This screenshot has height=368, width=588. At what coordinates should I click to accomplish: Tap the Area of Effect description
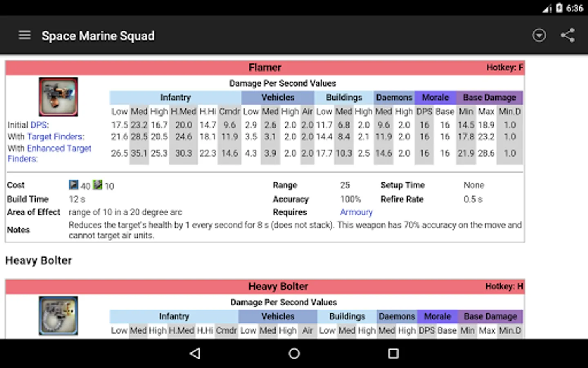125,212
